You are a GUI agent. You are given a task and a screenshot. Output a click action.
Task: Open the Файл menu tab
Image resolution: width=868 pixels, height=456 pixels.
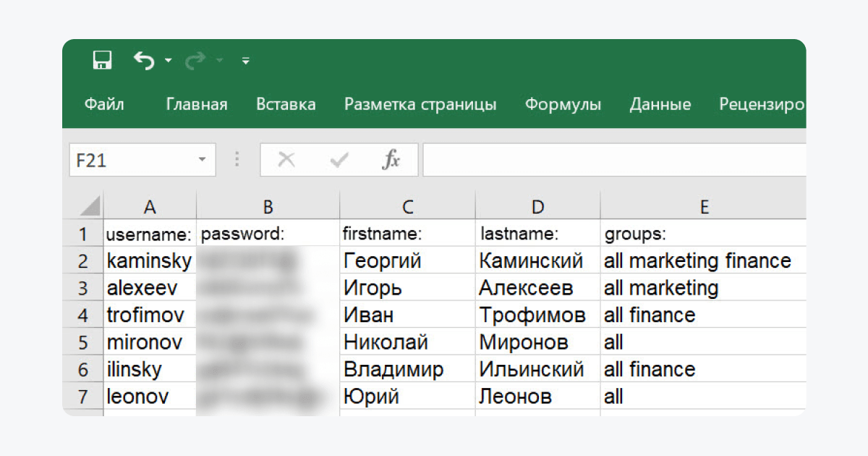[104, 104]
